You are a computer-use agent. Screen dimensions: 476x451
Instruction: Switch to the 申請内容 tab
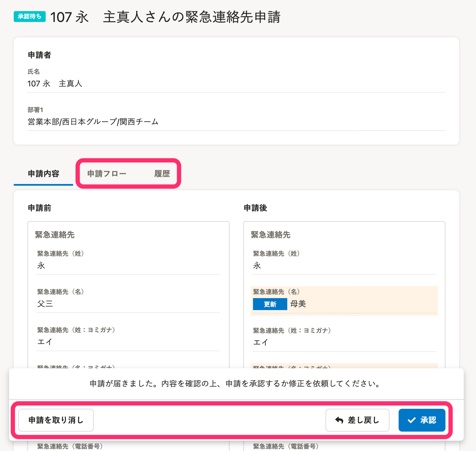[x=43, y=174]
